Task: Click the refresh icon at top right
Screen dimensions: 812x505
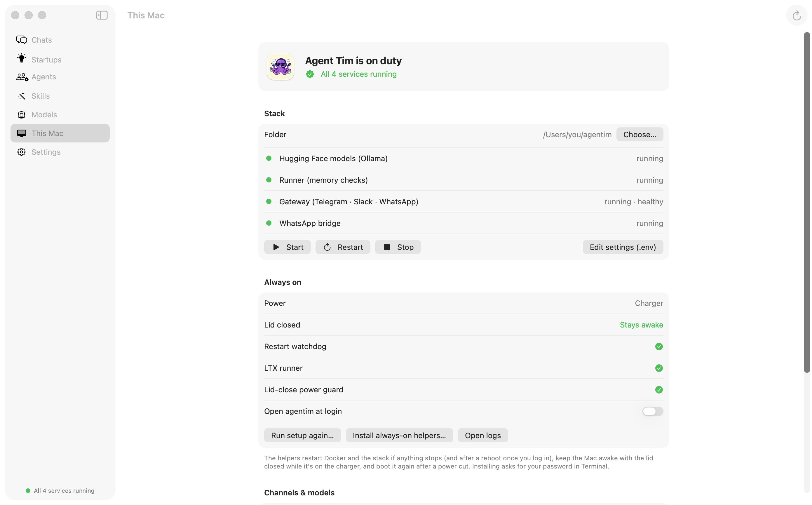Action: (797, 15)
